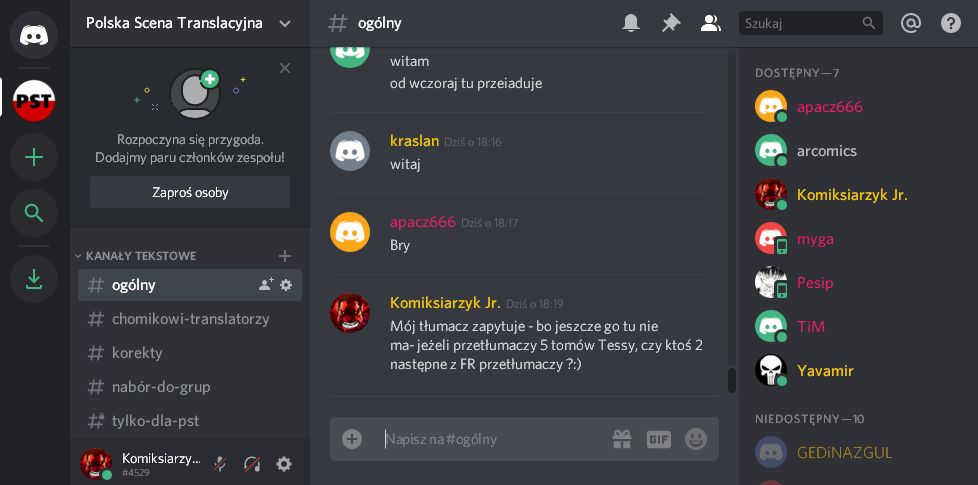Select the PST server icon

tap(34, 100)
